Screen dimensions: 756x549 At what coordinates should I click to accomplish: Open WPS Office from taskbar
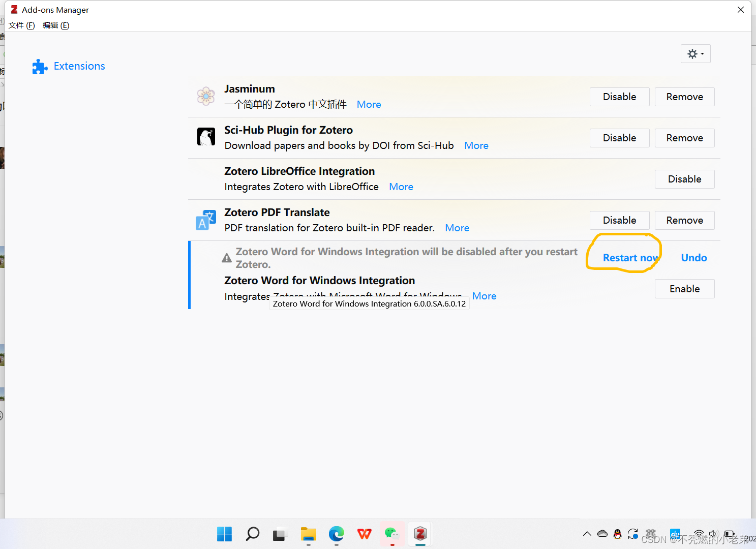pos(364,534)
